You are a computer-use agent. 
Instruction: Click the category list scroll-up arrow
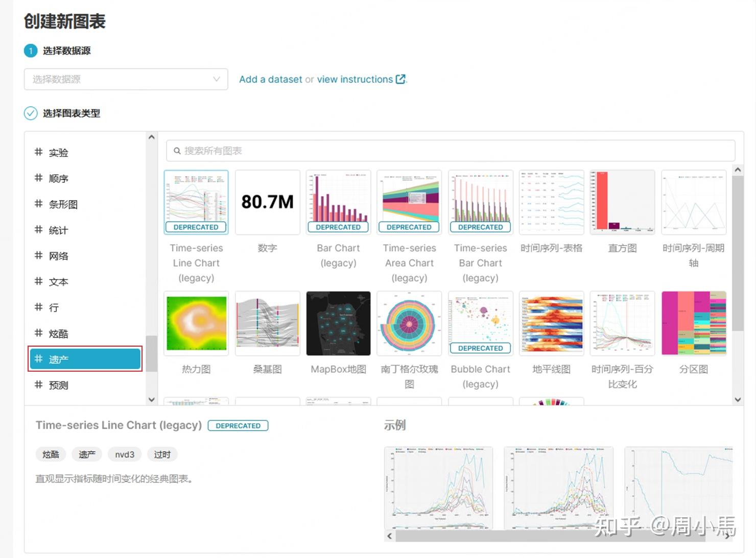(x=151, y=137)
